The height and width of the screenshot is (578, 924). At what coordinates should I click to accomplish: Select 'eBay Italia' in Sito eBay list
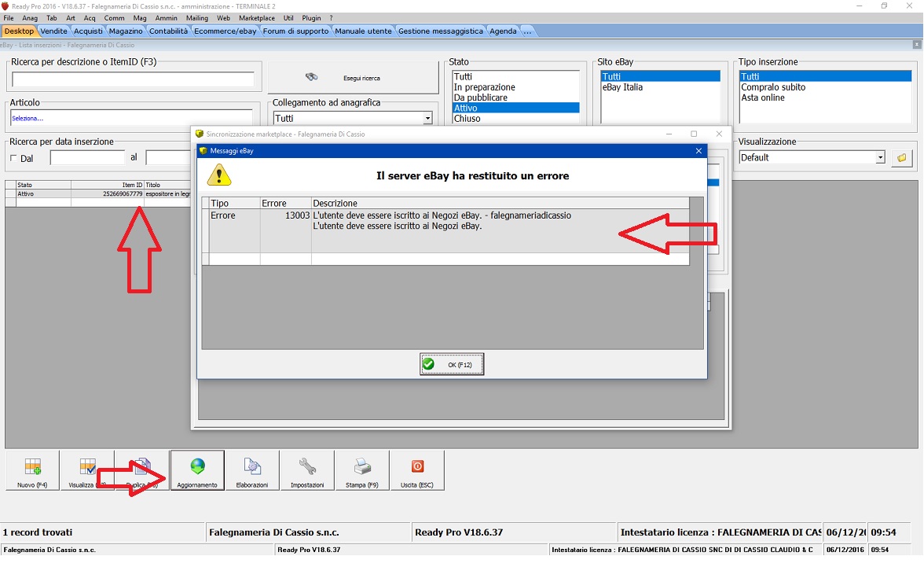point(660,87)
